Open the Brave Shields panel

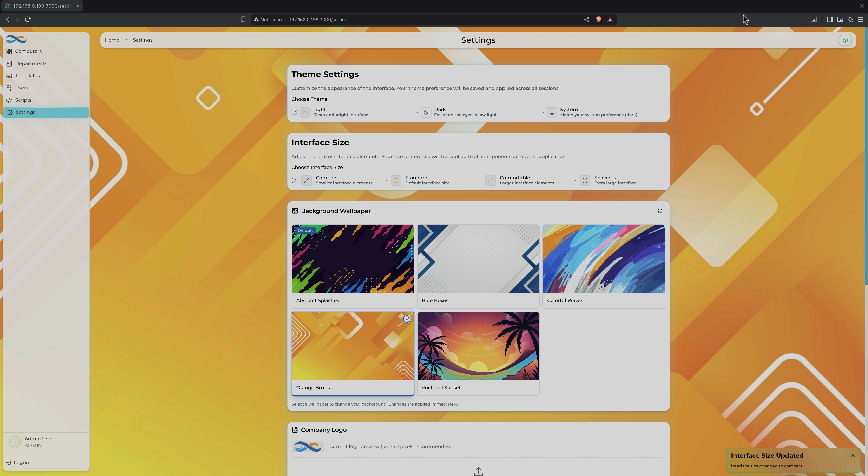click(x=599, y=19)
